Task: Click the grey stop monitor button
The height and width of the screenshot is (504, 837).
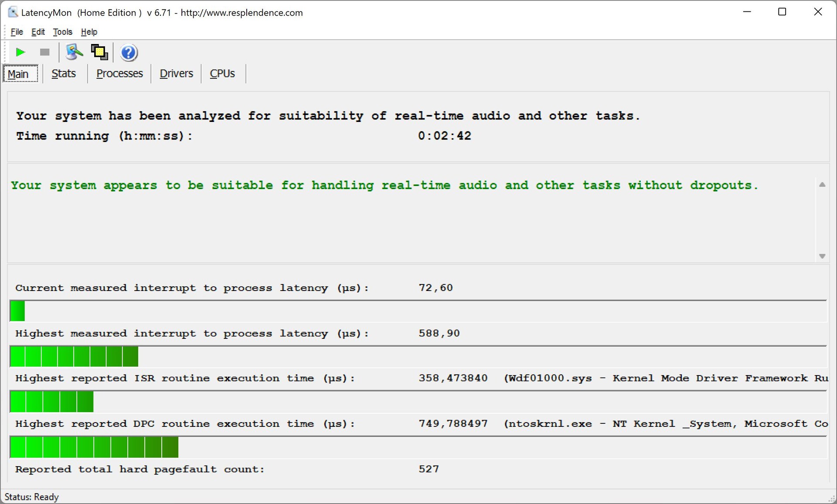Action: [44, 52]
